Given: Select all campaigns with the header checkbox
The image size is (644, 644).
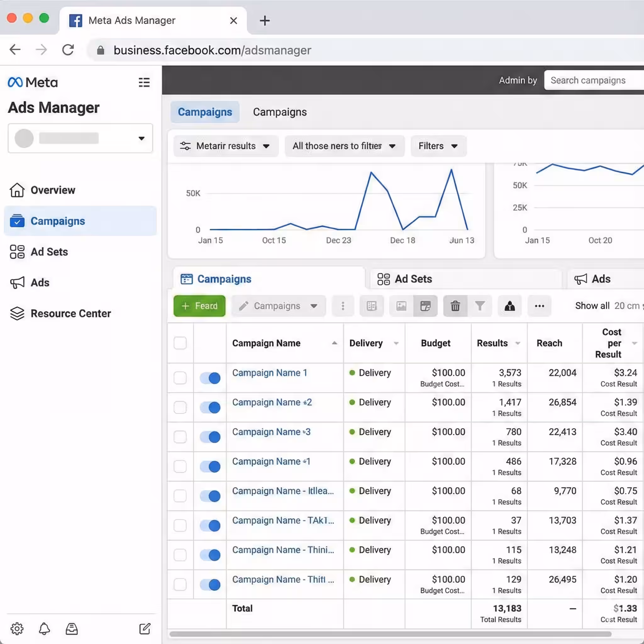Looking at the screenshot, I should 180,343.
